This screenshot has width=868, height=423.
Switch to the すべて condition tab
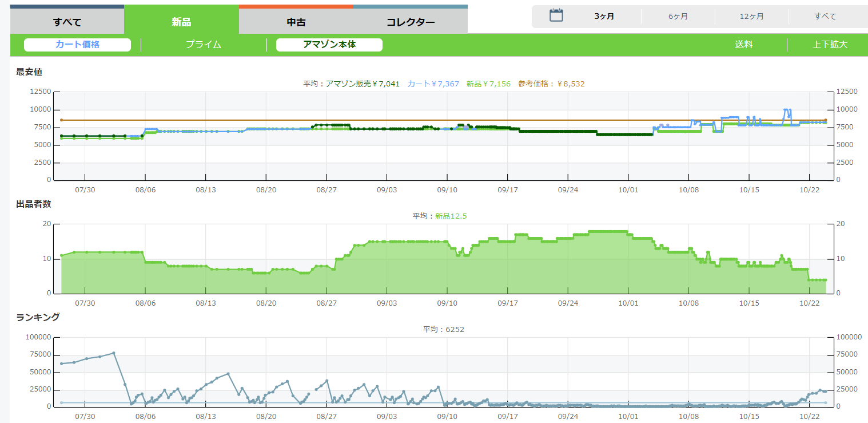(67, 22)
